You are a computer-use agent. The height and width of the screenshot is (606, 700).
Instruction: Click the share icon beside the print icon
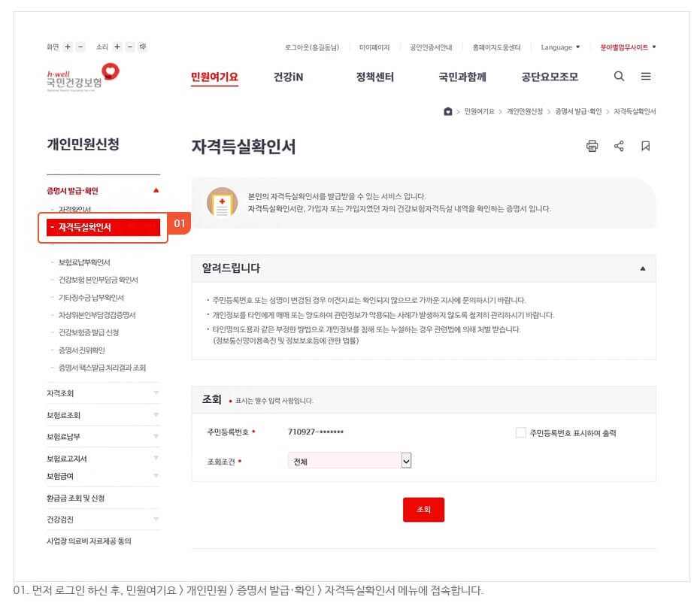click(x=618, y=146)
